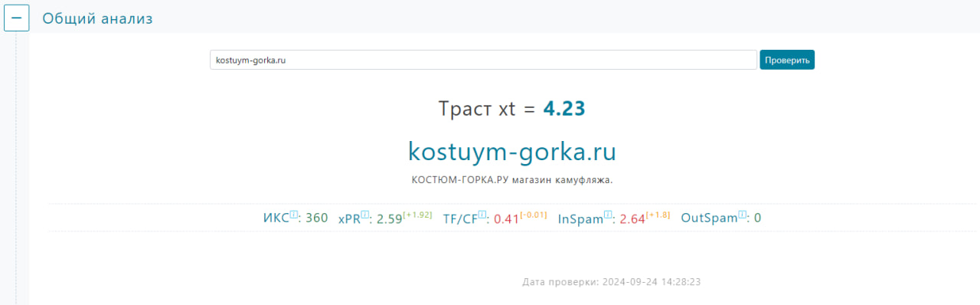Screen dimensions: 980x305
Task: Click the TF/CF change indicator -0.01
Action: click(x=533, y=215)
